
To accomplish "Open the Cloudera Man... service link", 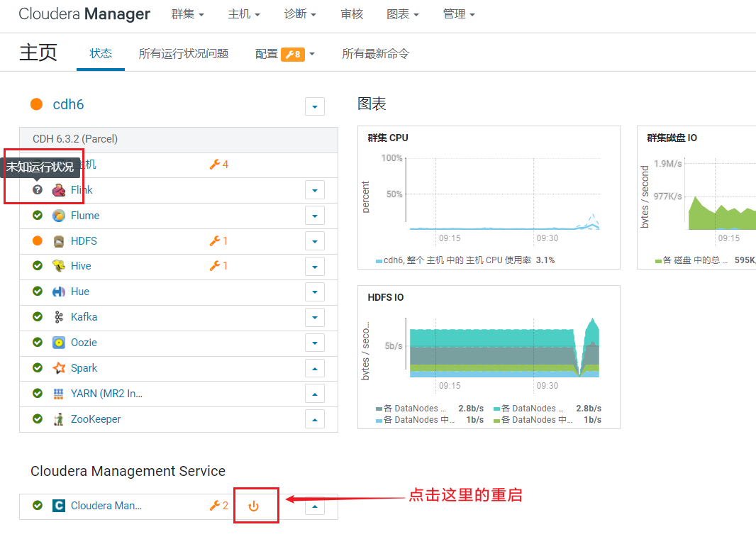I will [106, 506].
